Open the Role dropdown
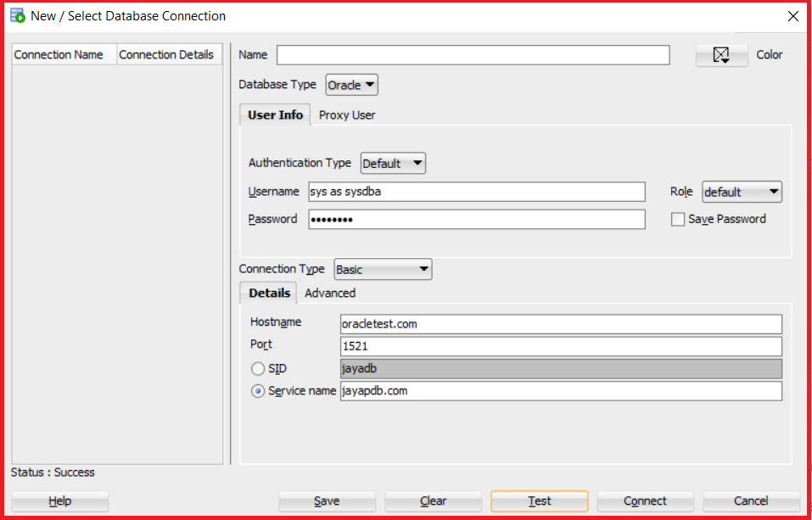The image size is (812, 520). click(x=742, y=193)
